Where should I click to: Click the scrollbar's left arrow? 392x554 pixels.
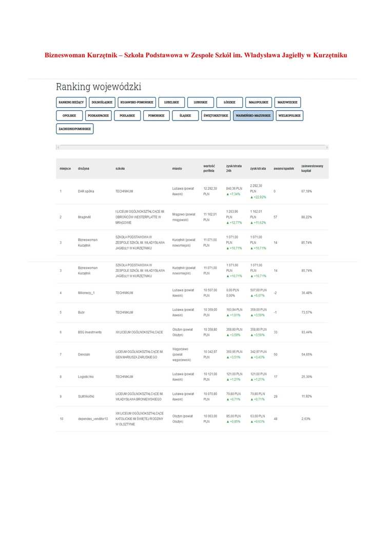pos(58,147)
